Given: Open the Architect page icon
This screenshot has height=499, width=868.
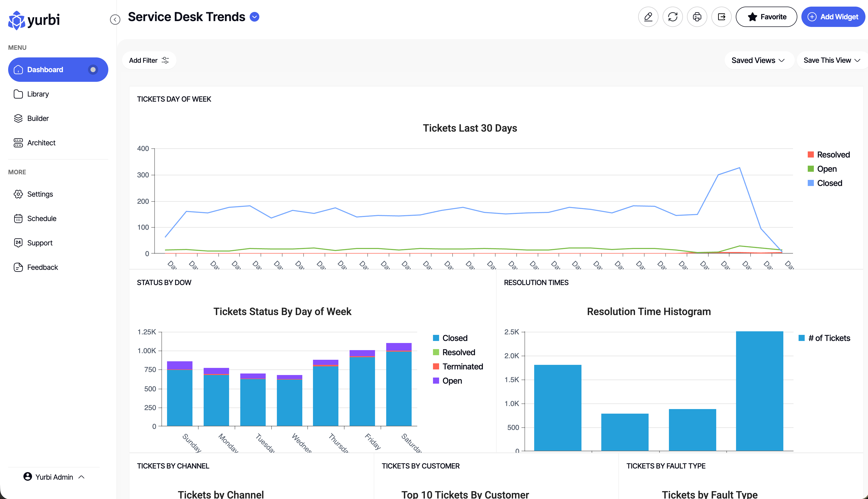Looking at the screenshot, I should tap(18, 143).
